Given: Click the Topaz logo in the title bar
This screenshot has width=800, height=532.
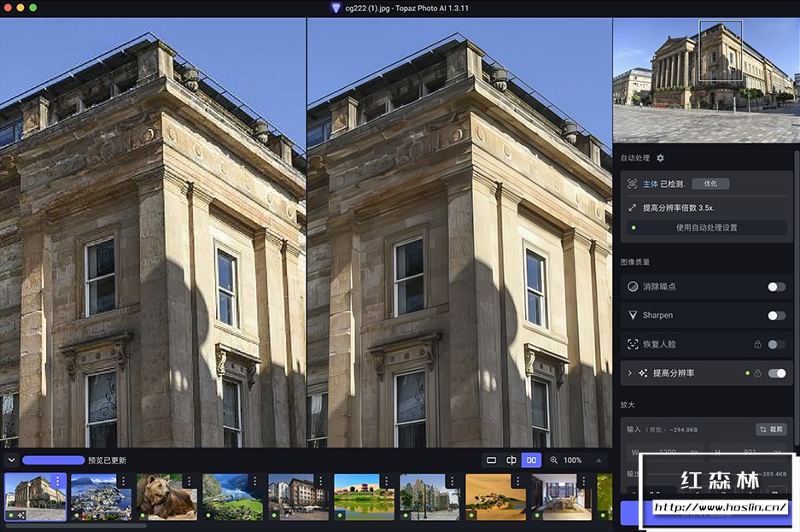Looking at the screenshot, I should pos(336,8).
